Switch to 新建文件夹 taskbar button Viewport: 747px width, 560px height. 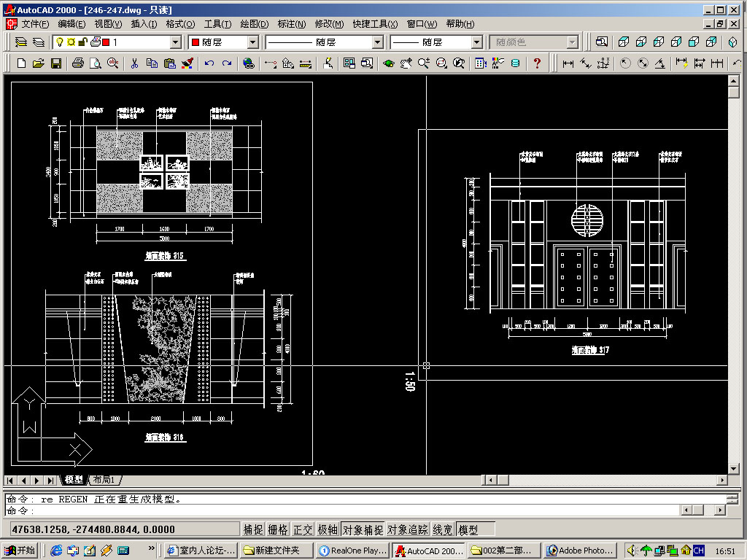click(277, 551)
